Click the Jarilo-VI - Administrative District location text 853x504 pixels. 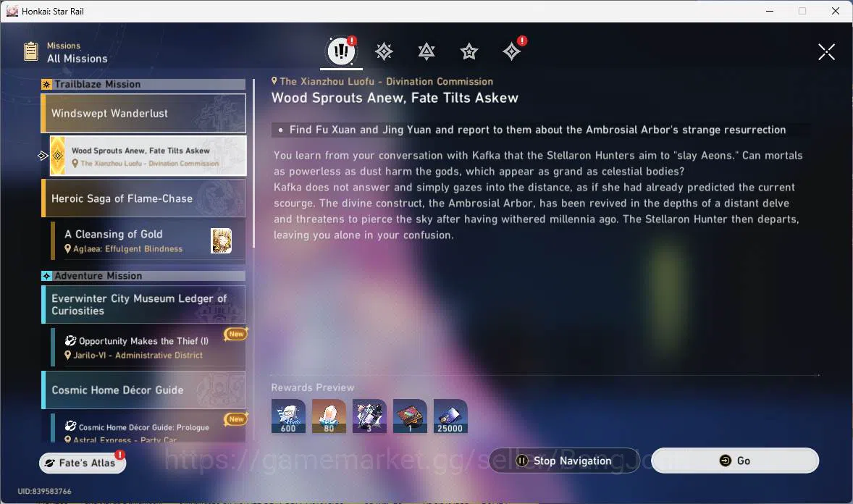(x=138, y=355)
